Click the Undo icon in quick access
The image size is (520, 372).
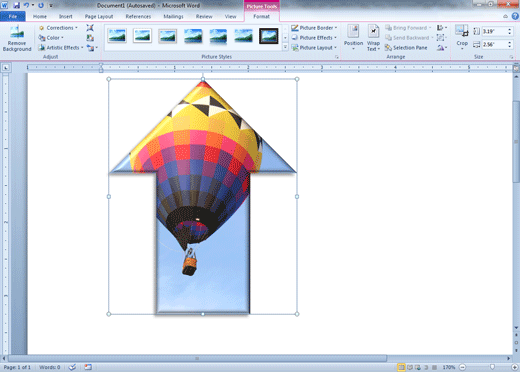point(26,5)
